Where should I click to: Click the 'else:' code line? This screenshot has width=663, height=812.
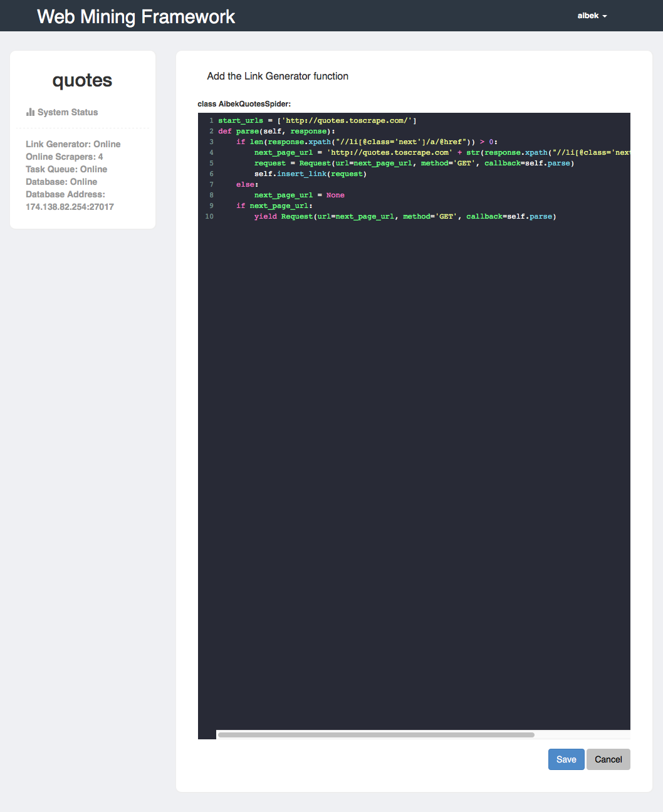(x=248, y=184)
